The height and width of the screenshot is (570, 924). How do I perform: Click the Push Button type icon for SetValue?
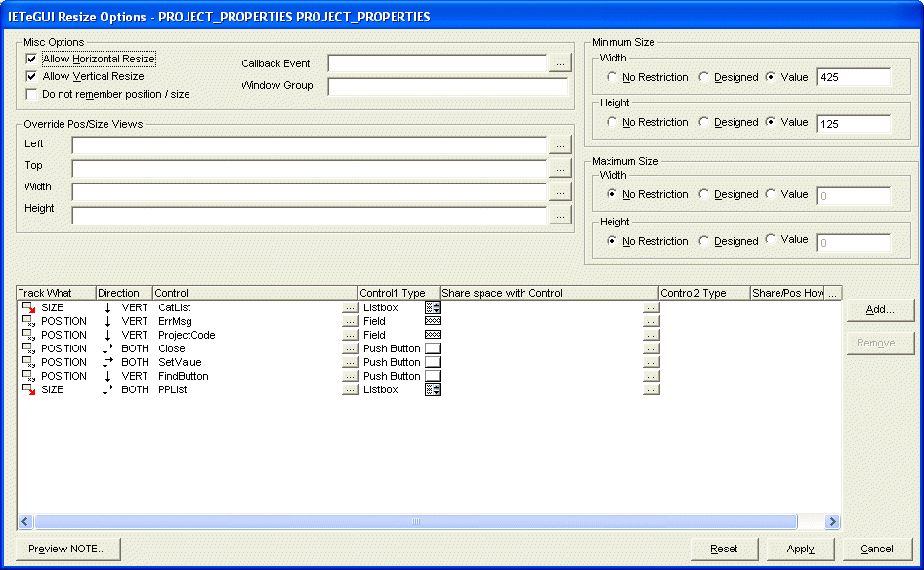(432, 362)
